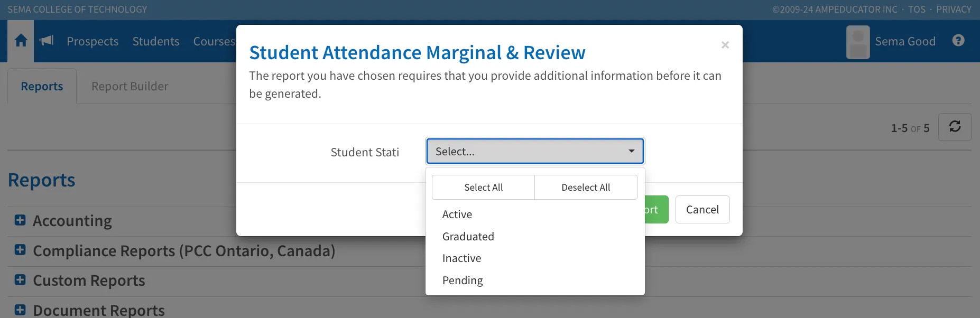Close the dialog with the X

pyautogui.click(x=725, y=45)
